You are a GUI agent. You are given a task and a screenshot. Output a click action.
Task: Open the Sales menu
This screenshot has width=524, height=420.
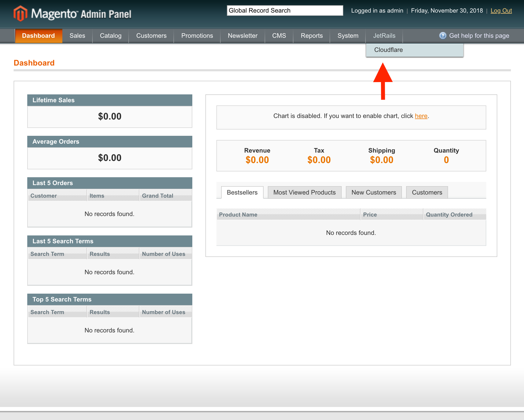click(77, 36)
